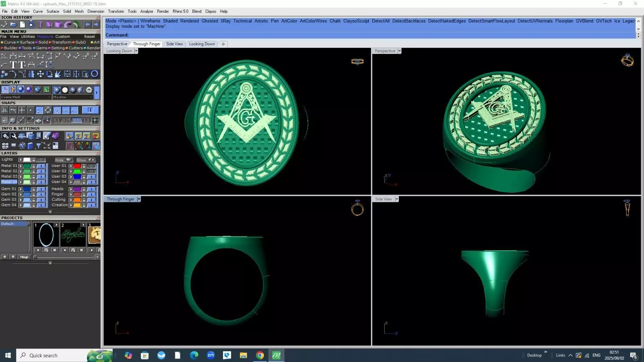The height and width of the screenshot is (362, 644).
Task: Open the Rhino 5.0 menu
Action: pos(180,11)
